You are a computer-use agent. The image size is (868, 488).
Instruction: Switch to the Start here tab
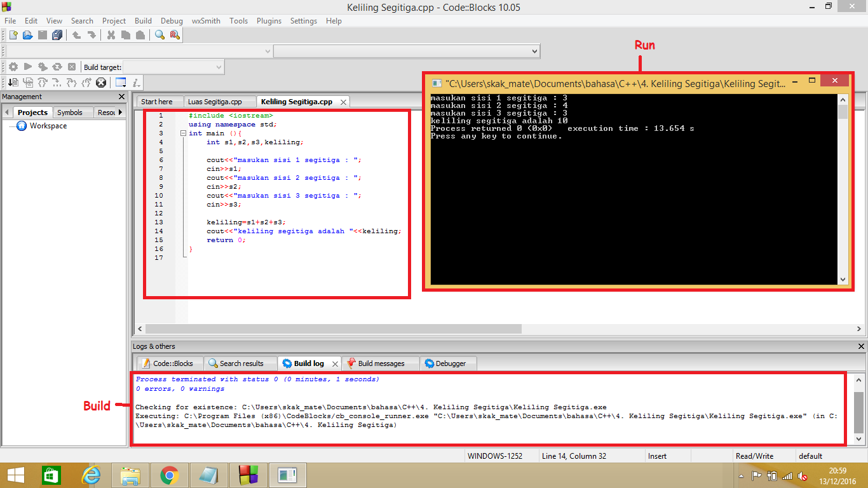(x=157, y=102)
